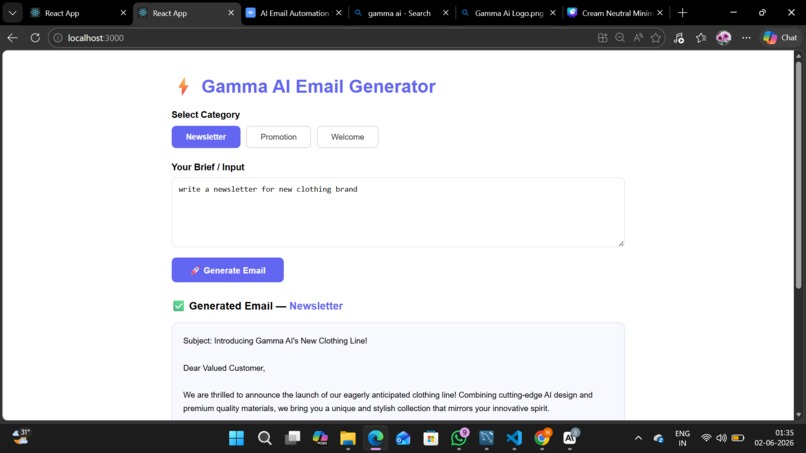Close the gamma ai - Search tab

(446, 13)
